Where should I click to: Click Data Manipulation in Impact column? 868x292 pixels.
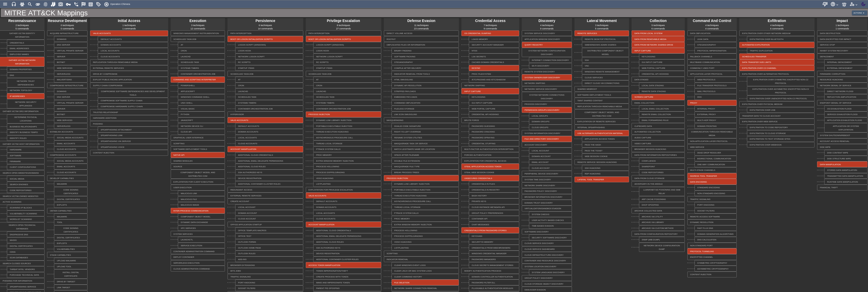842,164
